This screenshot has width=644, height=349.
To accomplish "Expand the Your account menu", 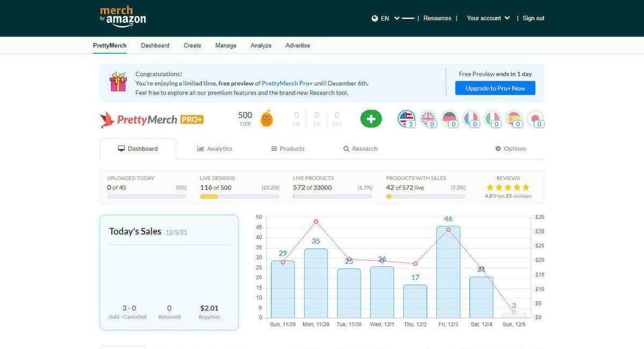I will 488,18.
